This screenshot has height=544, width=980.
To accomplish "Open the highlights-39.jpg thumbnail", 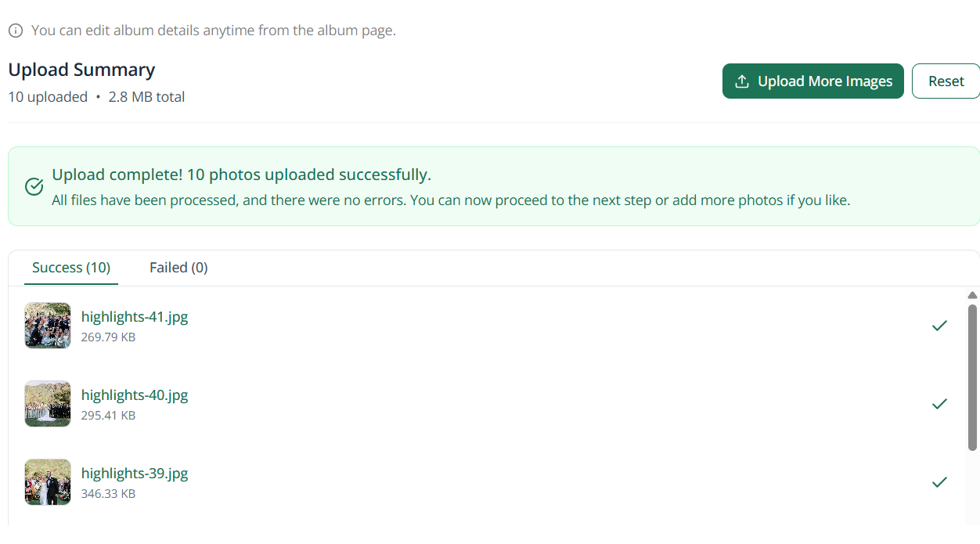I will [x=48, y=482].
